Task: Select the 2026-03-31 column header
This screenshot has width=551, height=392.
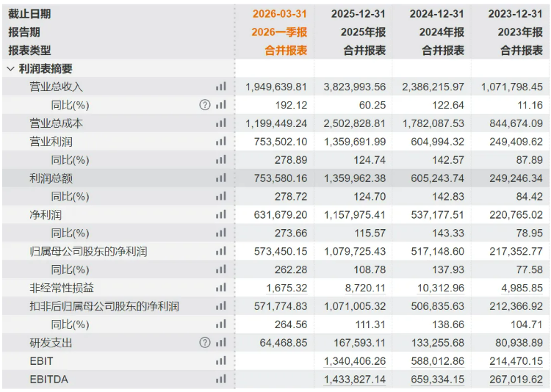Action: (x=279, y=14)
